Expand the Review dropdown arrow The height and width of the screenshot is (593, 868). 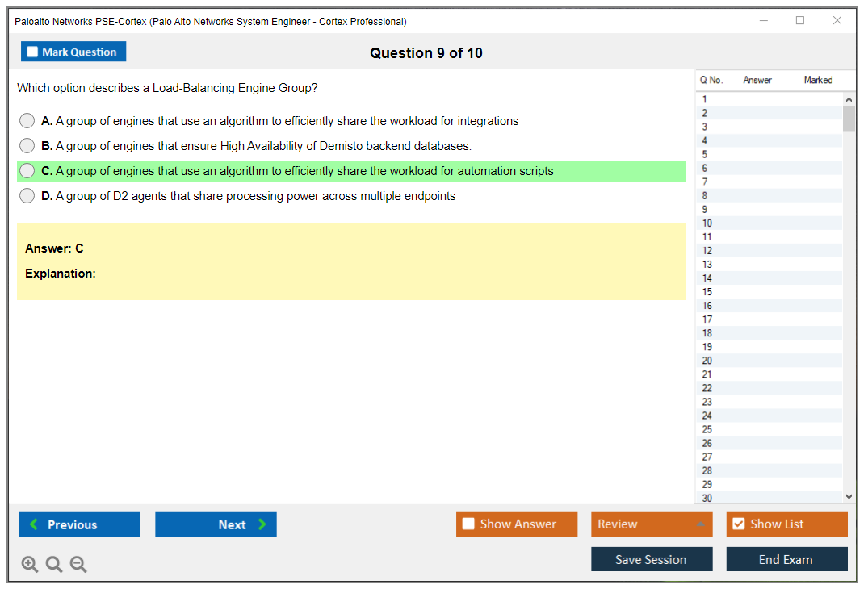click(700, 524)
